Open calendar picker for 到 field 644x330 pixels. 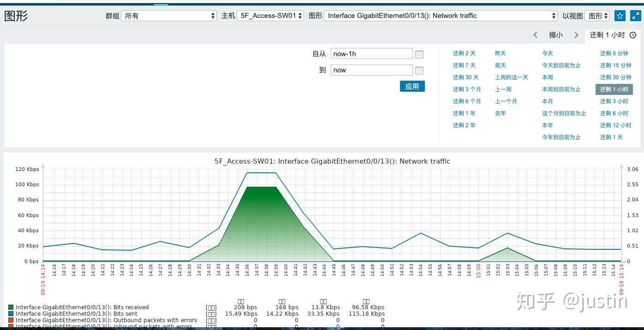[x=419, y=70]
